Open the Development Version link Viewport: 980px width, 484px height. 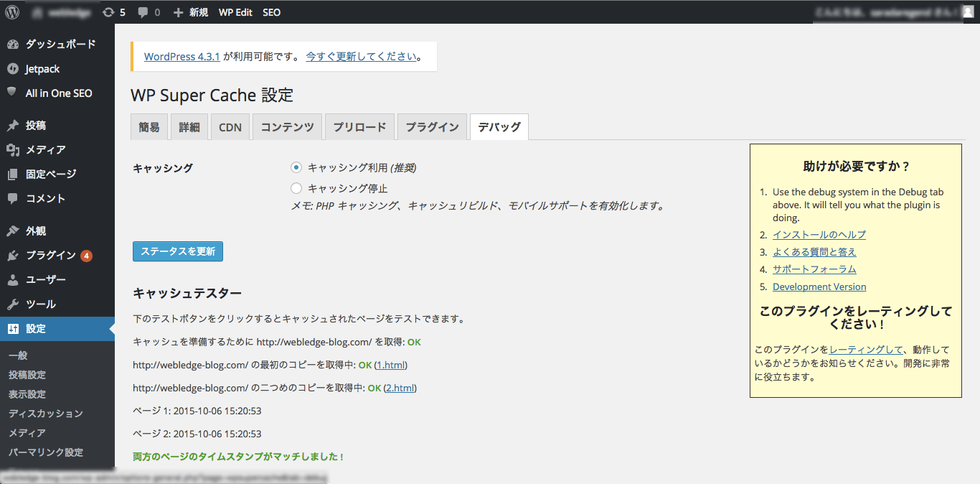819,287
